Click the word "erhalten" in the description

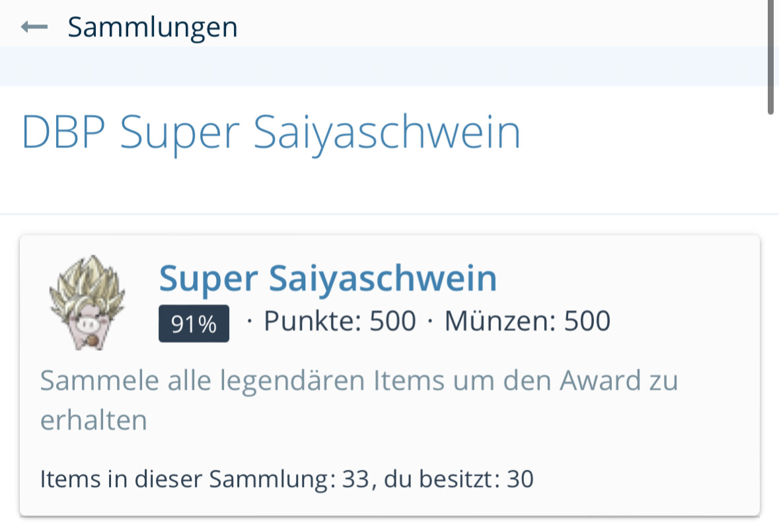[93, 420]
